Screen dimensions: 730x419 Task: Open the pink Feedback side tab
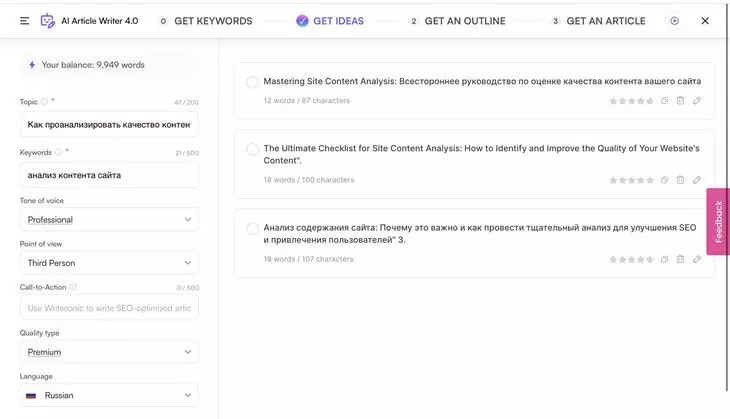[x=718, y=222]
